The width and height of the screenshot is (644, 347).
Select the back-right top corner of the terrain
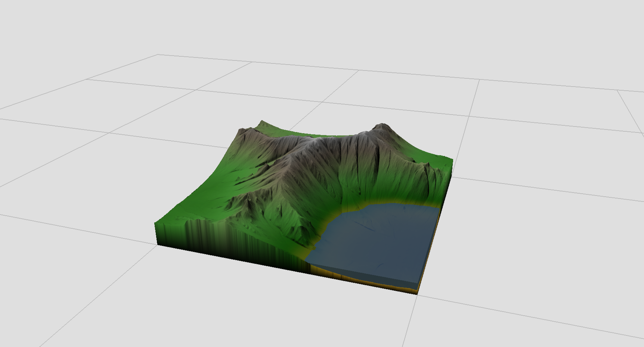pos(452,160)
